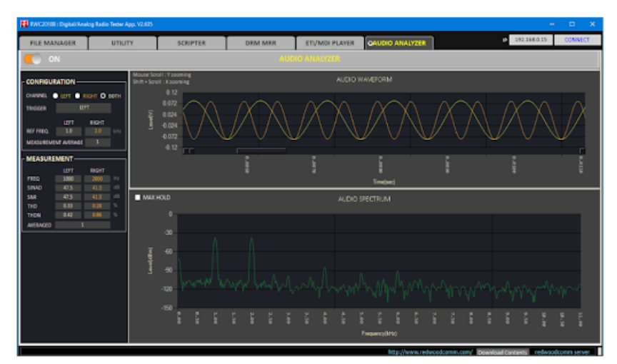Go to the SCRIPTER tab
The image size is (617, 364).
(x=191, y=43)
